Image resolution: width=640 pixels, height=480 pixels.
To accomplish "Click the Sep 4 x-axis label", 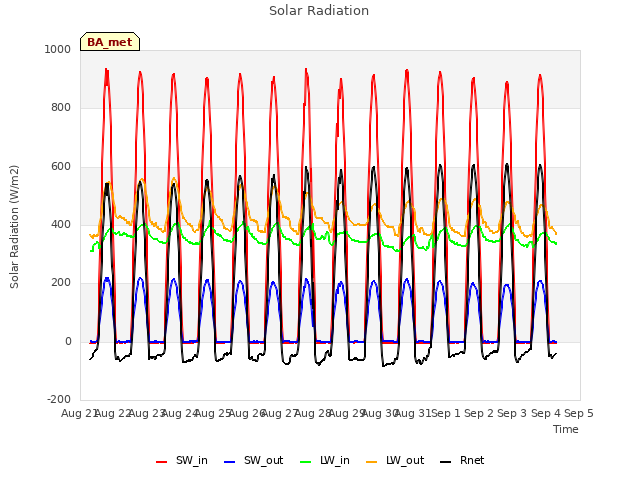I will [546, 413].
